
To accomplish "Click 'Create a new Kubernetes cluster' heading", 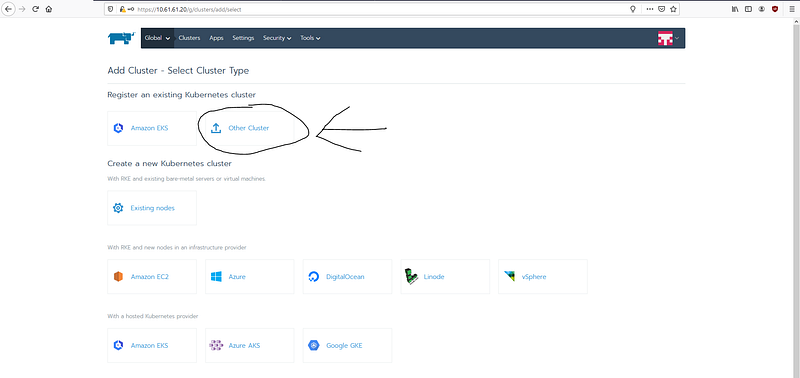I will [x=169, y=164].
